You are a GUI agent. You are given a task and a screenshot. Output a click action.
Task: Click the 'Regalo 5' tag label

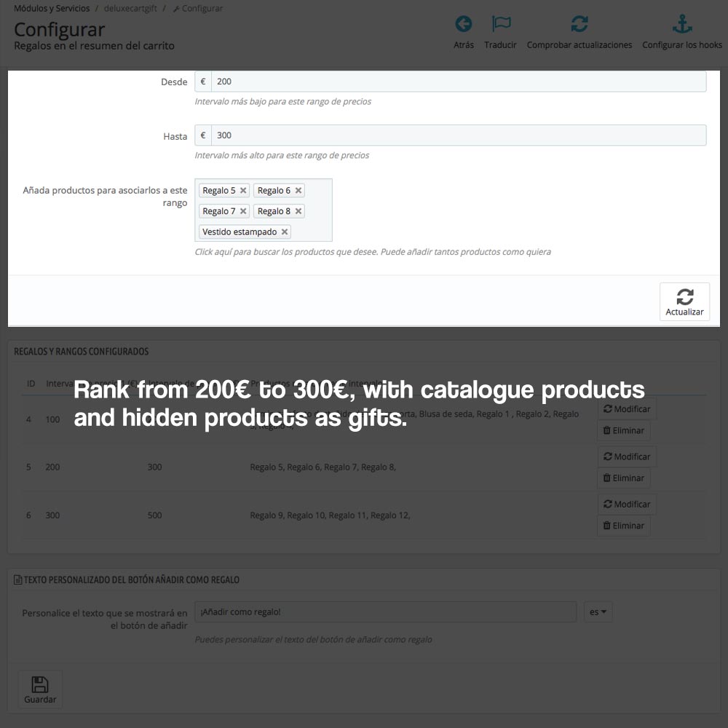218,190
